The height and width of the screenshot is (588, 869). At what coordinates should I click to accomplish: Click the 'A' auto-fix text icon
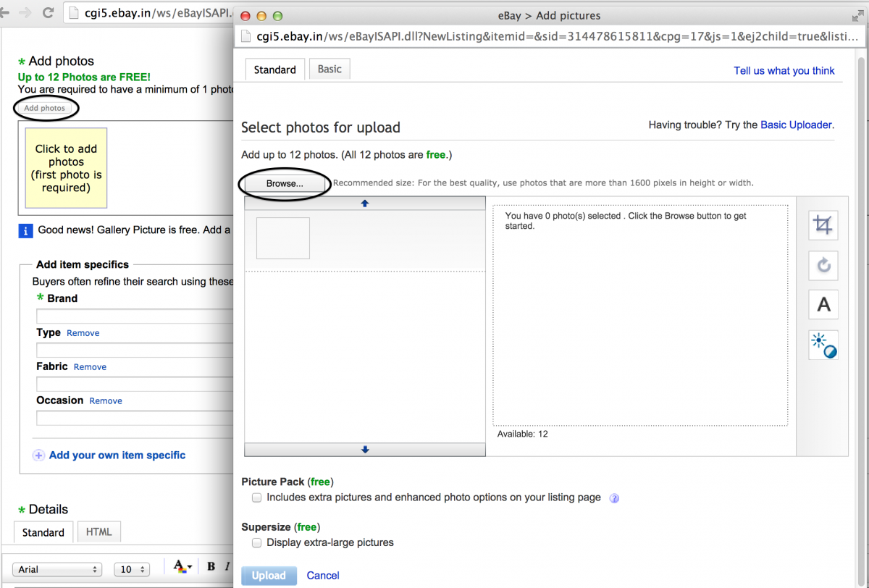823,305
